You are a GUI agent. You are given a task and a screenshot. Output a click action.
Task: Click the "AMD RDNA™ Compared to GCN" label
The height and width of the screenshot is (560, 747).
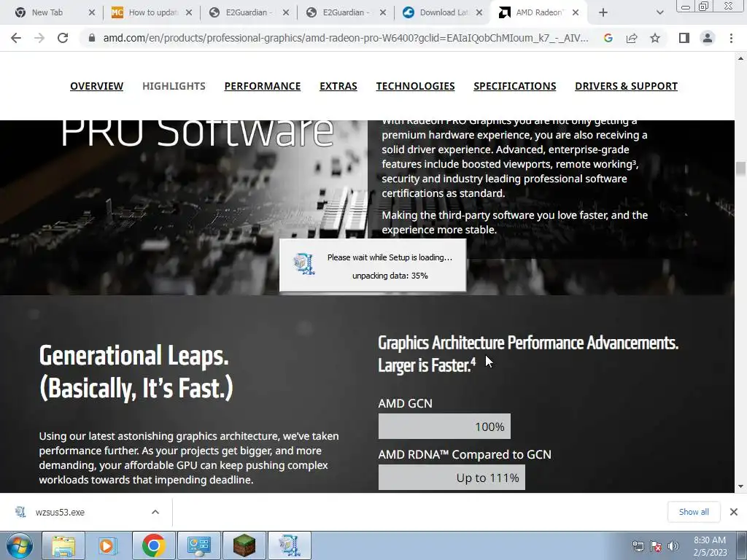point(465,454)
